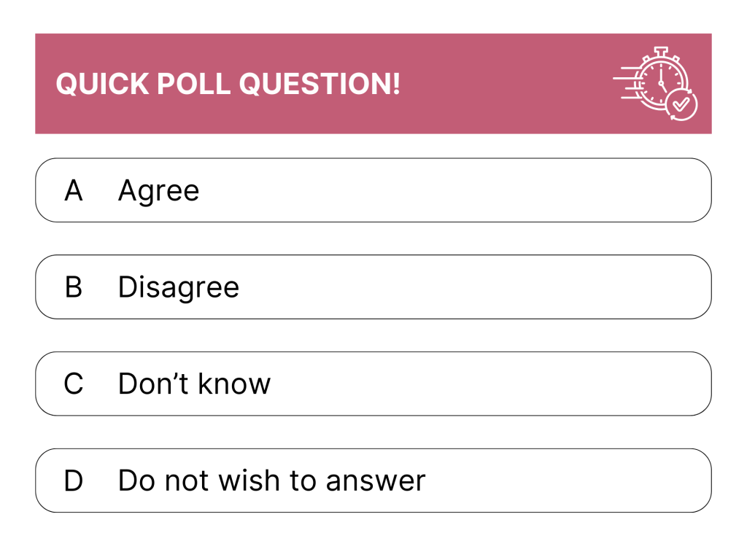Pick the "Do not wish to answer" text

[x=271, y=481]
